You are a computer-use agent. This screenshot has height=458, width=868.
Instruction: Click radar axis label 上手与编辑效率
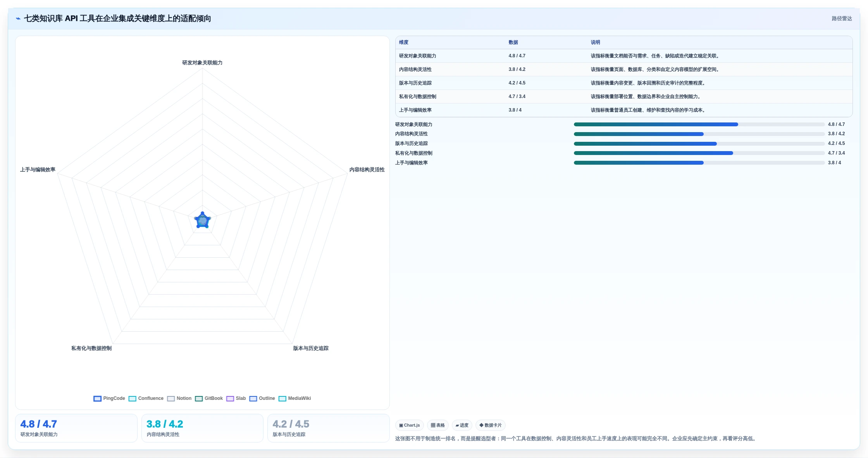(38, 170)
